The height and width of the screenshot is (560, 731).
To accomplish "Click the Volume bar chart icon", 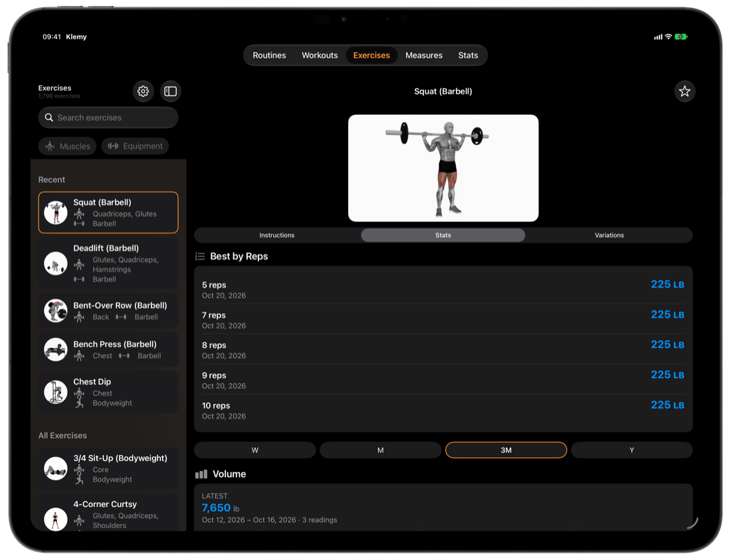I will coord(201,474).
